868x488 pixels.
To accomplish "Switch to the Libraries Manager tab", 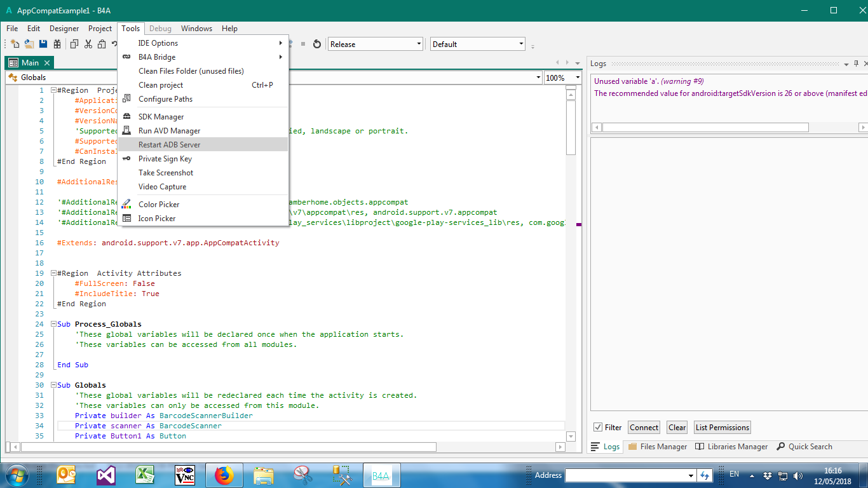I will [x=731, y=447].
